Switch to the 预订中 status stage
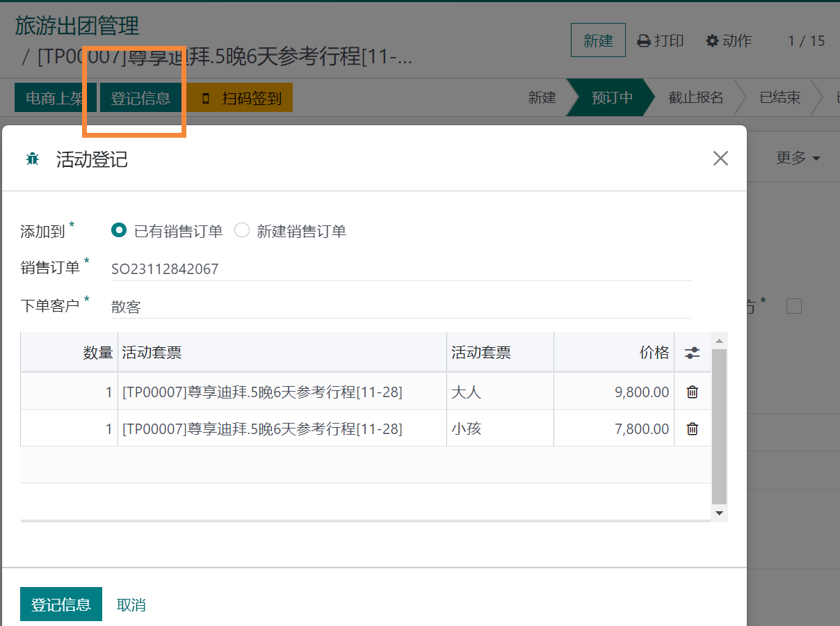 (612, 97)
